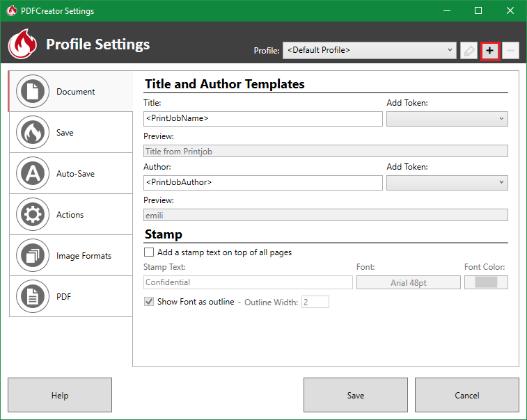Click the Author template input field

[263, 183]
